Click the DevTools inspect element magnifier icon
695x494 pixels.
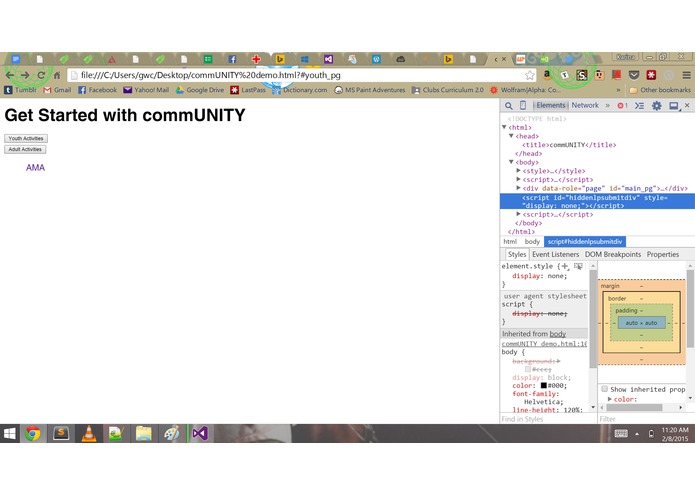[508, 105]
